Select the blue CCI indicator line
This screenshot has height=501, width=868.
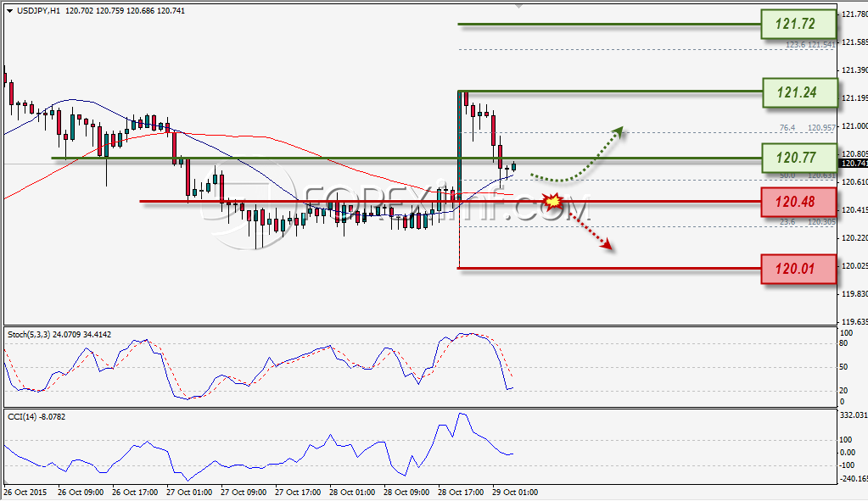pos(259,446)
